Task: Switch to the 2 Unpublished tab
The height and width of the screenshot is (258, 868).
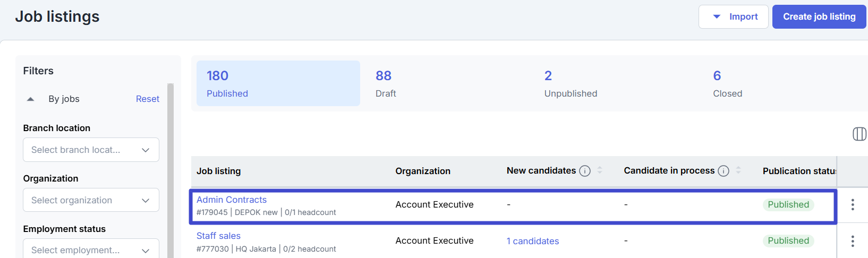Action: pos(615,83)
